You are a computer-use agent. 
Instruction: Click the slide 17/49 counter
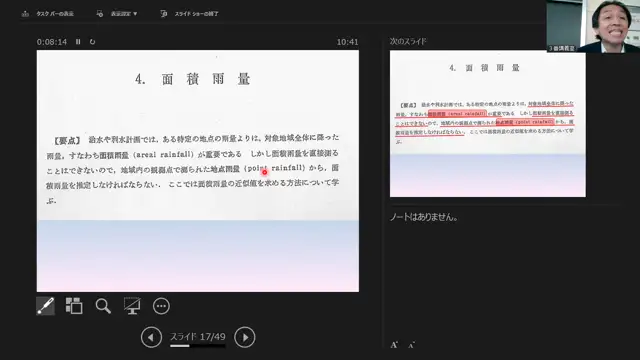click(x=198, y=337)
